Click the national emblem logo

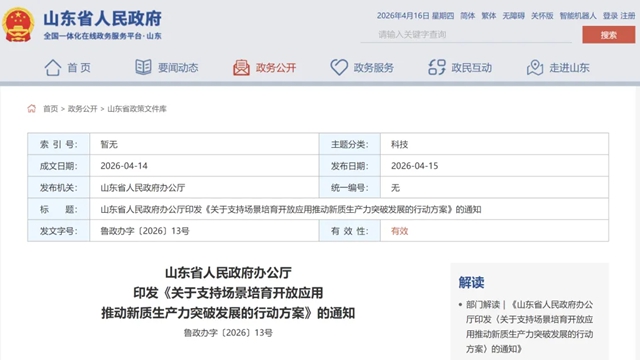[x=18, y=25]
